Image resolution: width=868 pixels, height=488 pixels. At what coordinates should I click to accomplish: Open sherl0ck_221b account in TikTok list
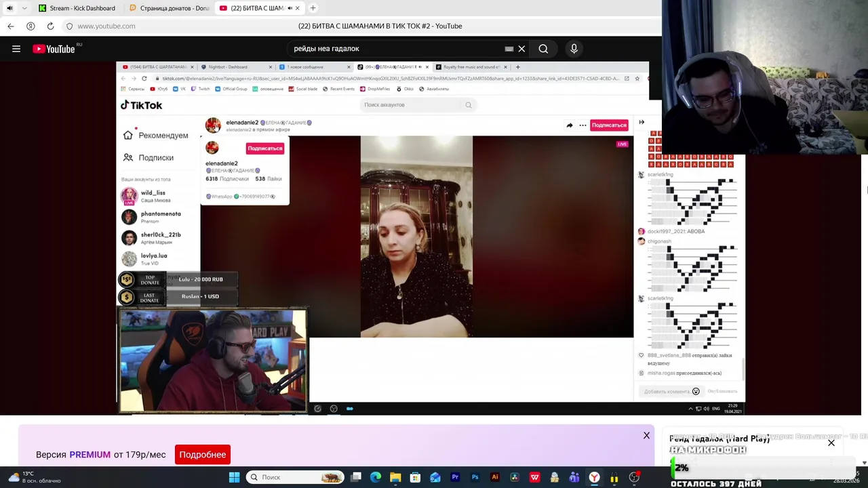151,238
